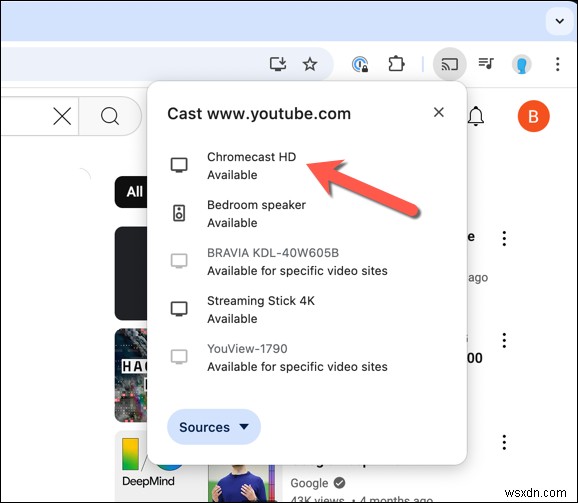Open the Google channel link
Screen dimensions: 578x503
click(x=309, y=483)
